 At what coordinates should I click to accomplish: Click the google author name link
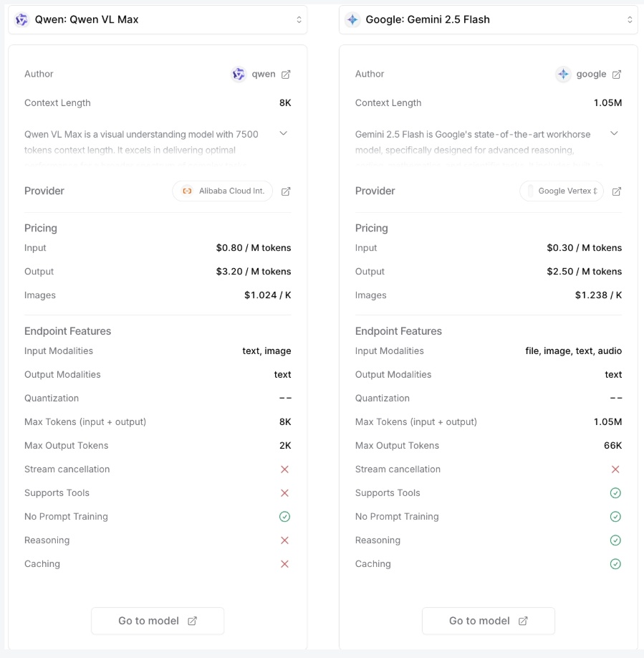click(x=591, y=75)
